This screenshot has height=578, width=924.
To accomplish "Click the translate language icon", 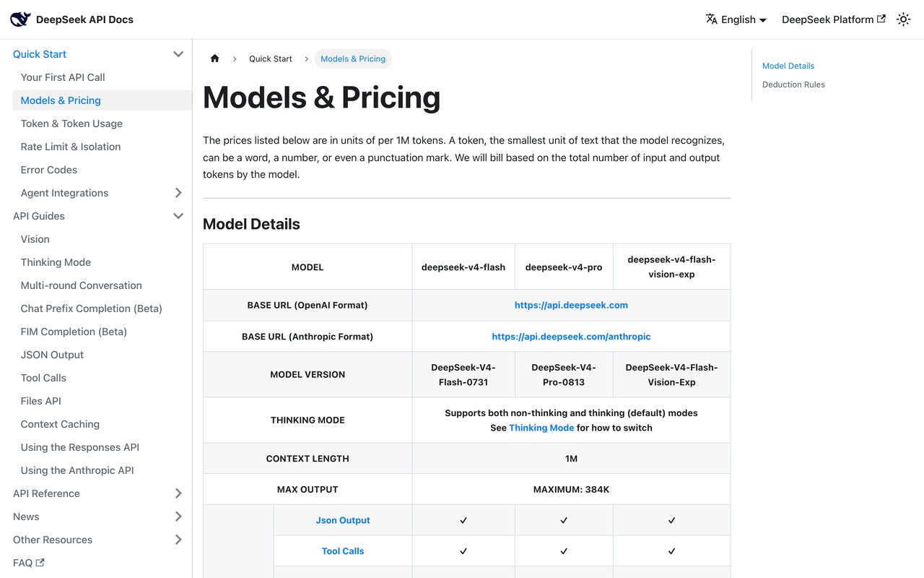I will pos(712,20).
